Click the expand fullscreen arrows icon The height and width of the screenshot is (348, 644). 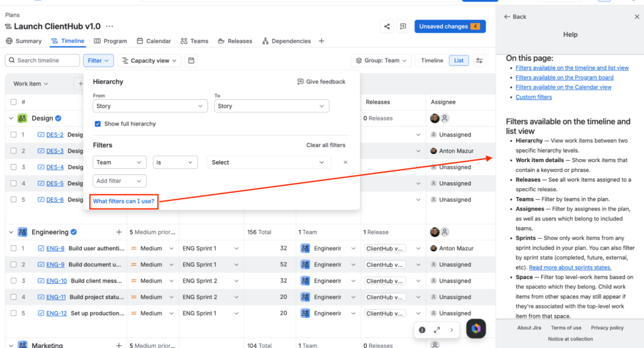coord(437,330)
